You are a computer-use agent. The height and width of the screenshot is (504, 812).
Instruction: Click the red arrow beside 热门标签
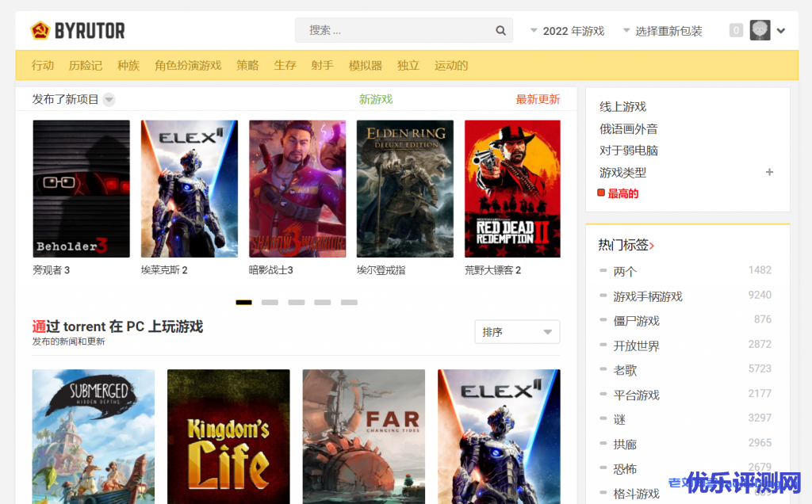(x=652, y=246)
